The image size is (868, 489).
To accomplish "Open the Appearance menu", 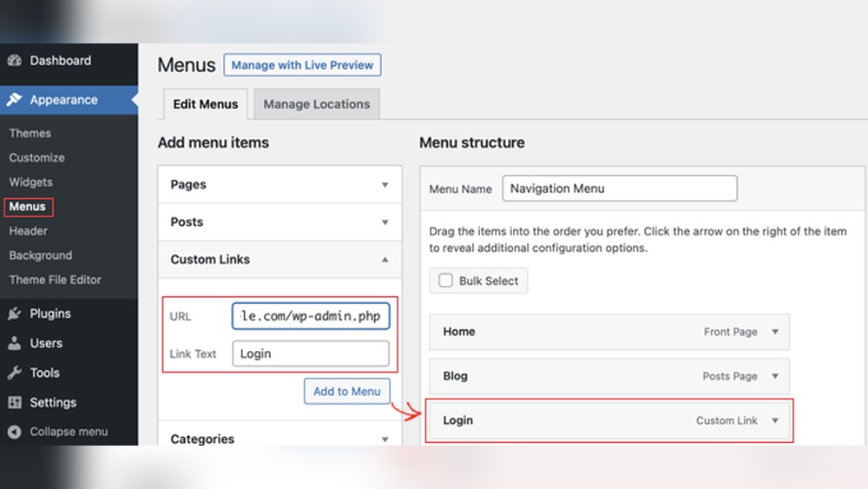I will pyautogui.click(x=63, y=100).
